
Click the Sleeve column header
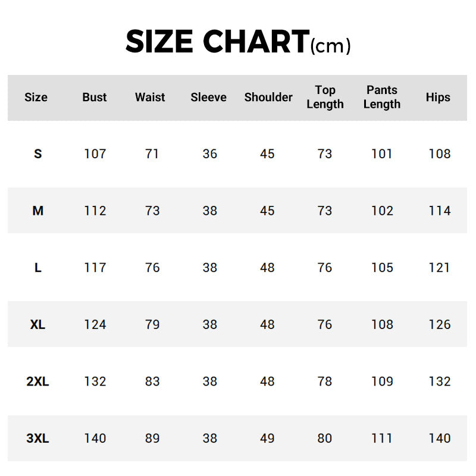point(208,98)
